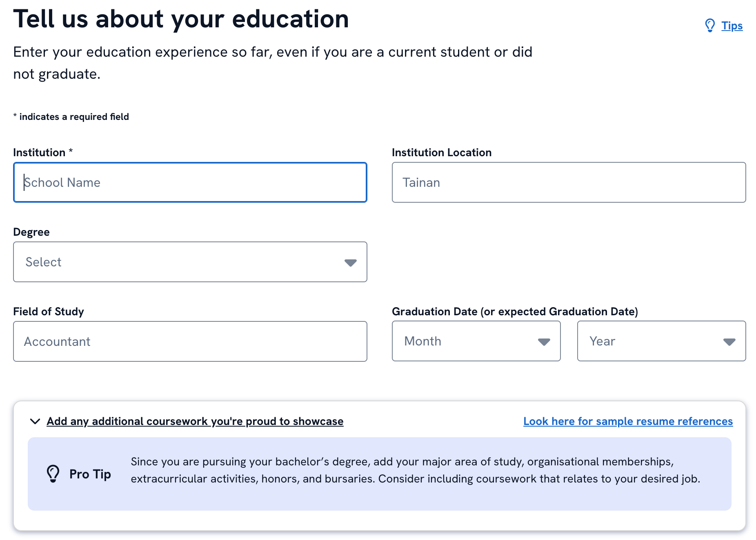Image resolution: width=756 pixels, height=540 pixels.
Task: Select the Degree box showing Select
Action: coord(190,262)
